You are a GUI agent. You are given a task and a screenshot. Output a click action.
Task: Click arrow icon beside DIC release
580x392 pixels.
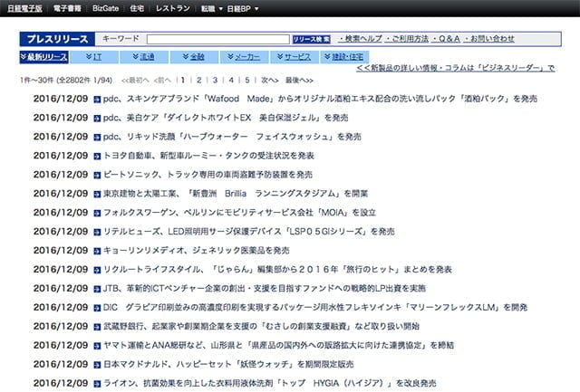pyautogui.click(x=97, y=308)
